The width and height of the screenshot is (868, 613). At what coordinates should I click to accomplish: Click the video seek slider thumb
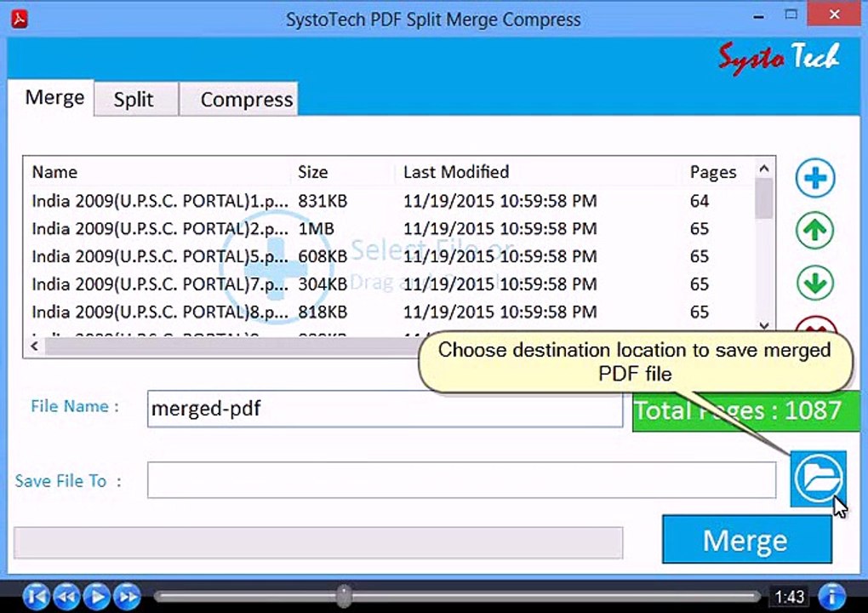coord(344,596)
